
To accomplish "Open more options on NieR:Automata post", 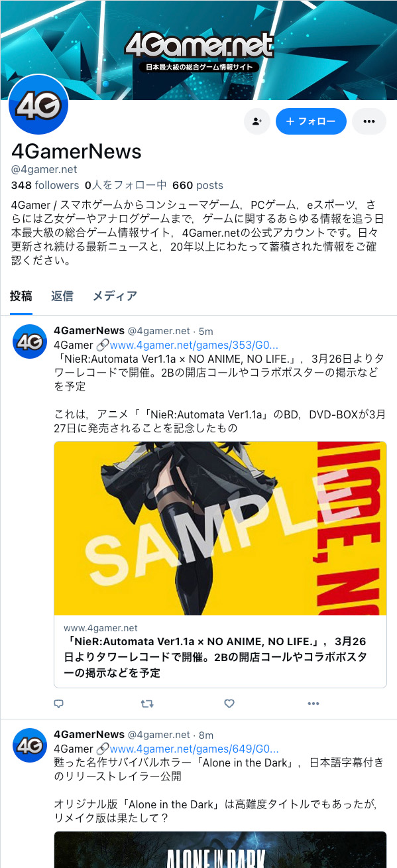I will point(313,704).
